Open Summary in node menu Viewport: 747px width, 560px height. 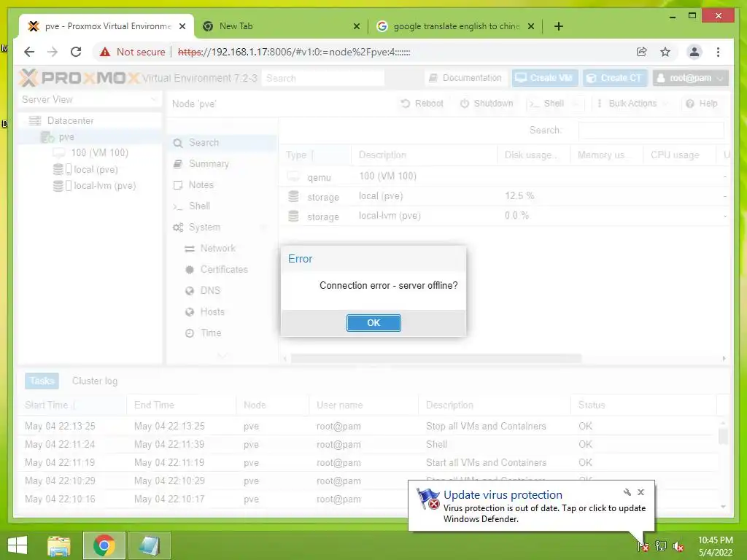(222, 164)
